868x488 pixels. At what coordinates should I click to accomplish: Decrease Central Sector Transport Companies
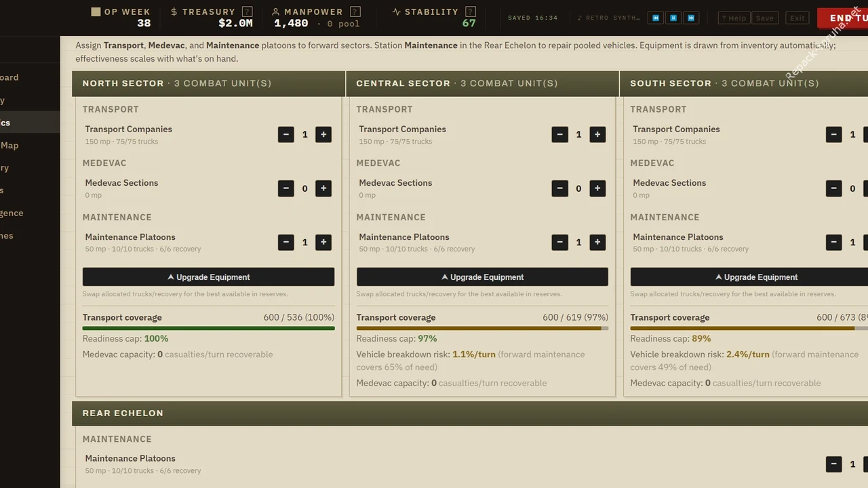(x=560, y=134)
